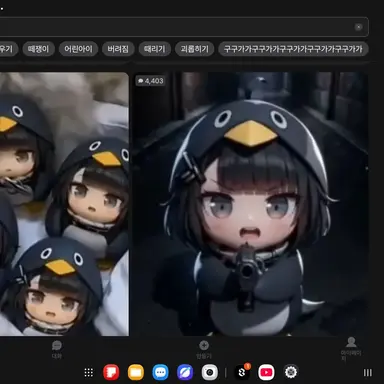Viewport: 384px width, 384px height.
Task: Switch to the 마이페이지 profile tab
Action: pos(351,349)
